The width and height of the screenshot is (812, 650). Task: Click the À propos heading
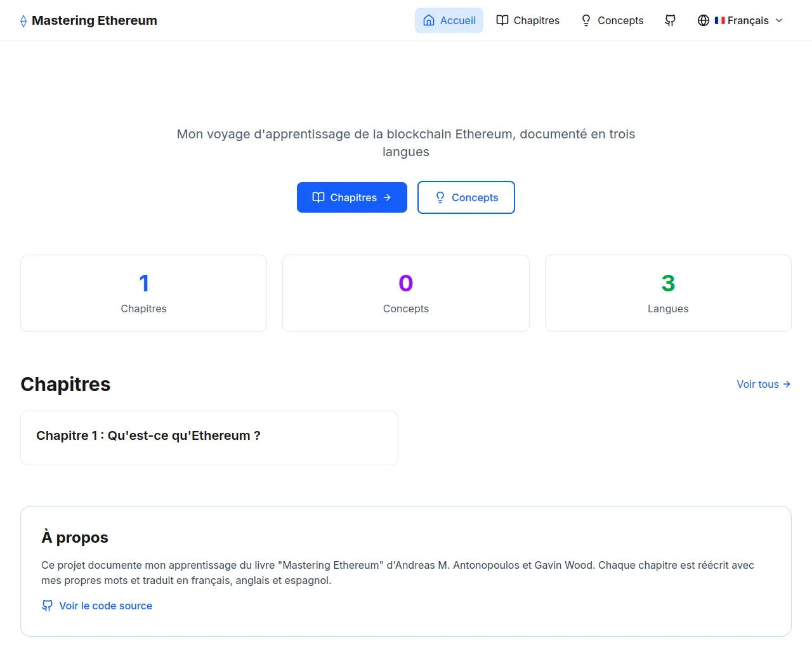click(x=75, y=537)
